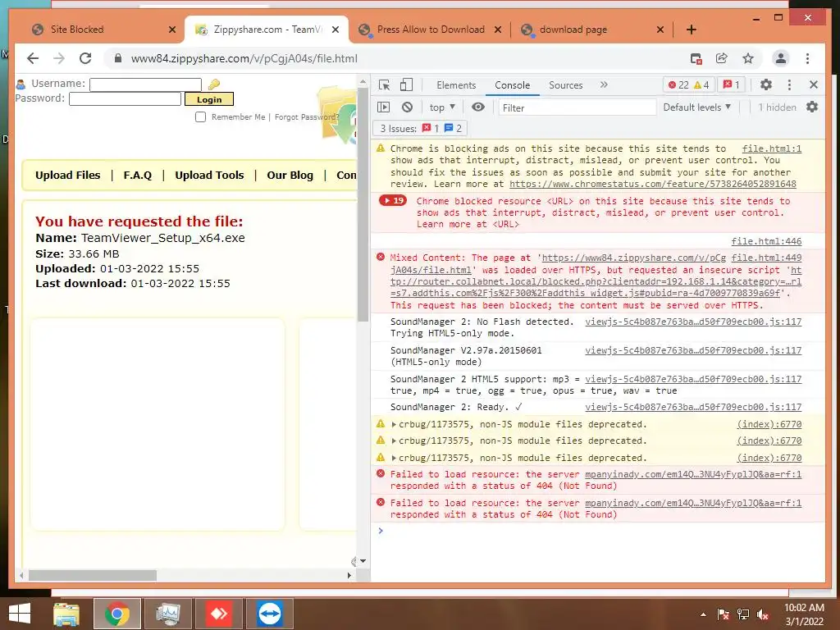This screenshot has width=840, height=630.
Task: Open the issues badge in DevTools top bar
Action: (731, 84)
